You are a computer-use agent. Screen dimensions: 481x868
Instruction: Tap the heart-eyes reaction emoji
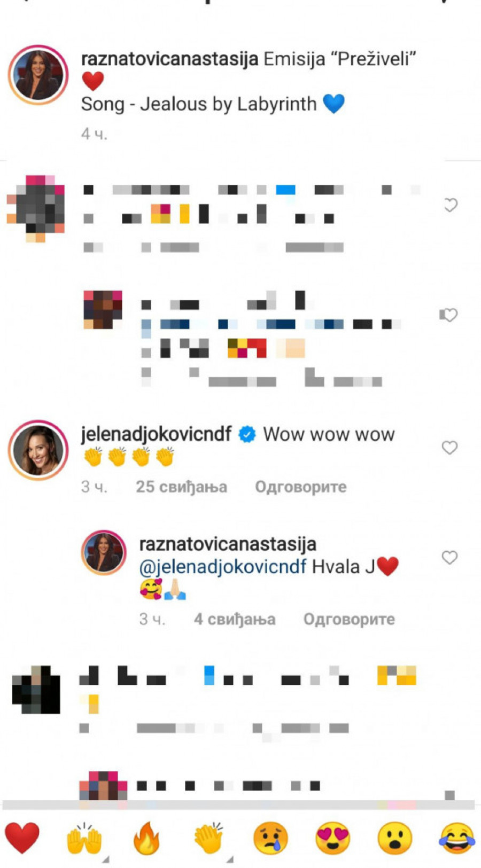pos(332,838)
